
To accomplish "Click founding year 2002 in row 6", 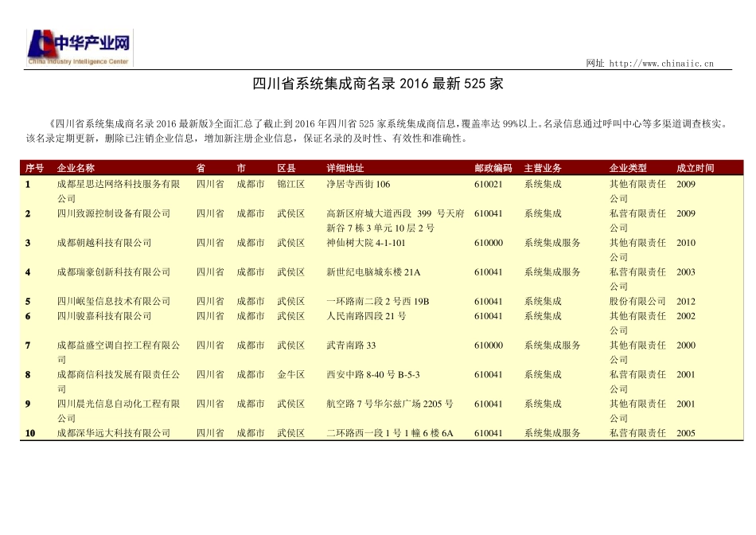I will pyautogui.click(x=686, y=316).
